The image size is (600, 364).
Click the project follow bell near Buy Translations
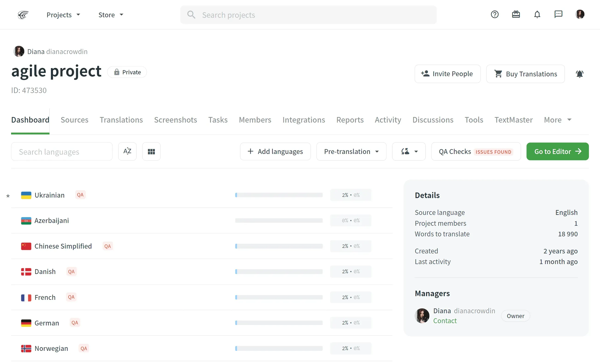coord(580,74)
